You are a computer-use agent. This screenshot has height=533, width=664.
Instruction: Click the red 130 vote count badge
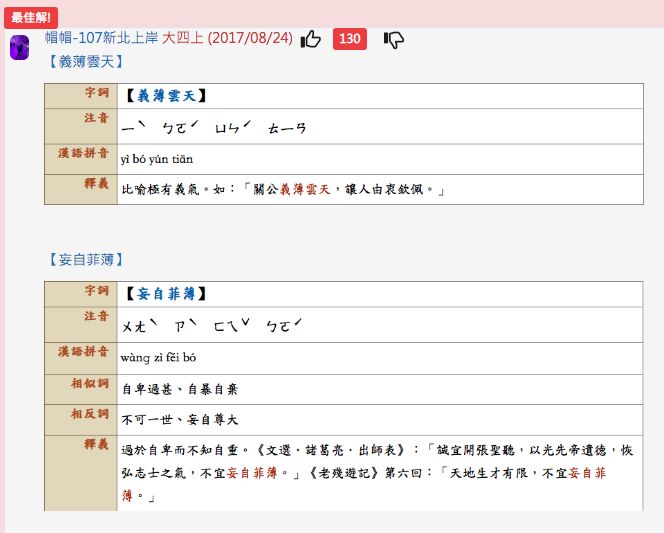pos(350,39)
